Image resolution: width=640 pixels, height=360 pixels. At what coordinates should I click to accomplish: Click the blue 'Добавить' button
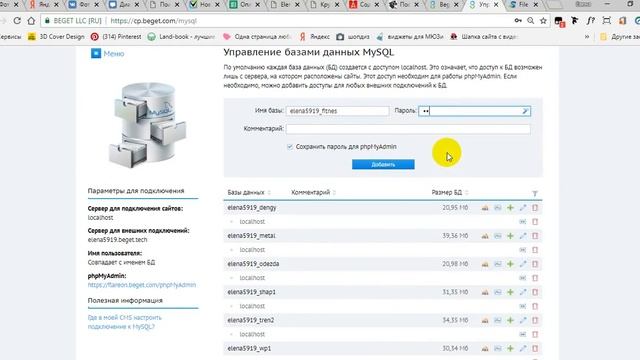[383, 164]
